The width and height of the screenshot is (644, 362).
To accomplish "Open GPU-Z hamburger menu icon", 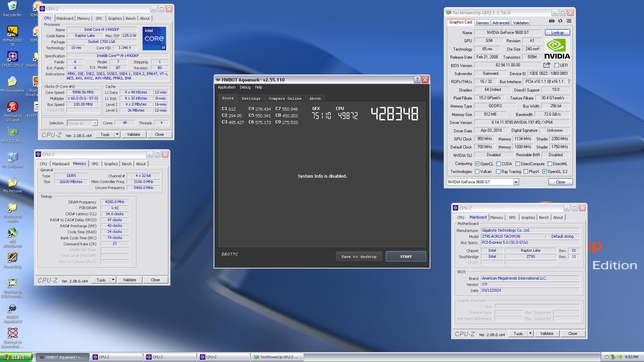I will 569,21.
